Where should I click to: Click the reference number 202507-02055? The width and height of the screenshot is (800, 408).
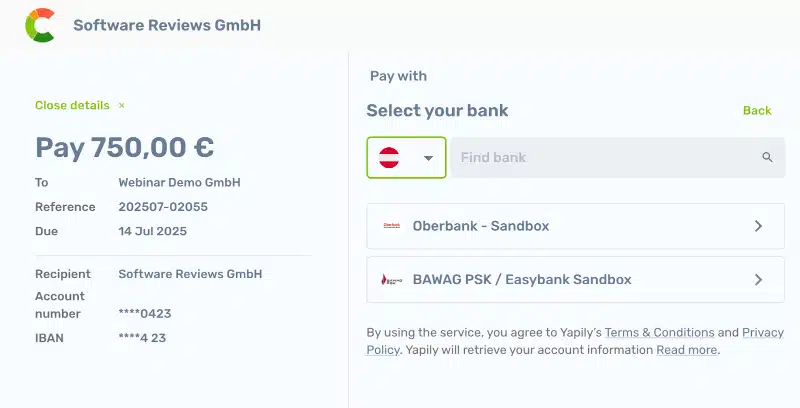pos(163,207)
